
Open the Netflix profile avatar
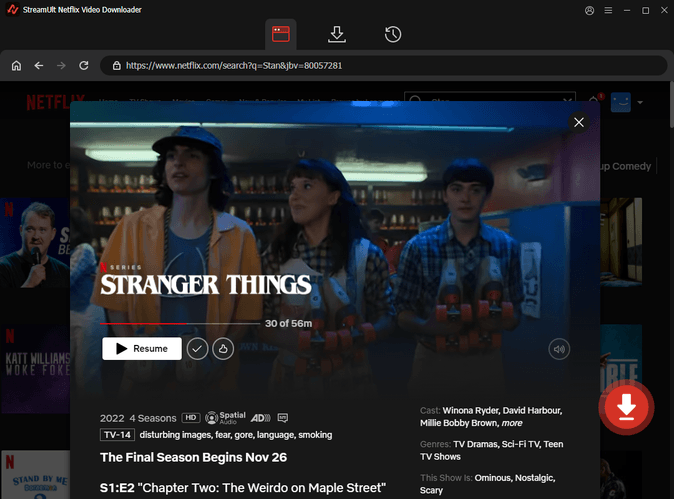[621, 102]
